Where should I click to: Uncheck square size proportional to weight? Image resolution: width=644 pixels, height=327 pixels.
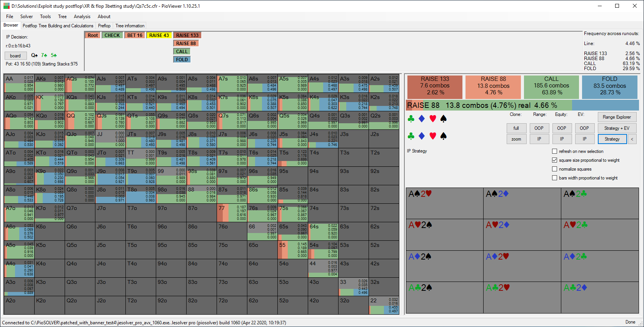554,160
